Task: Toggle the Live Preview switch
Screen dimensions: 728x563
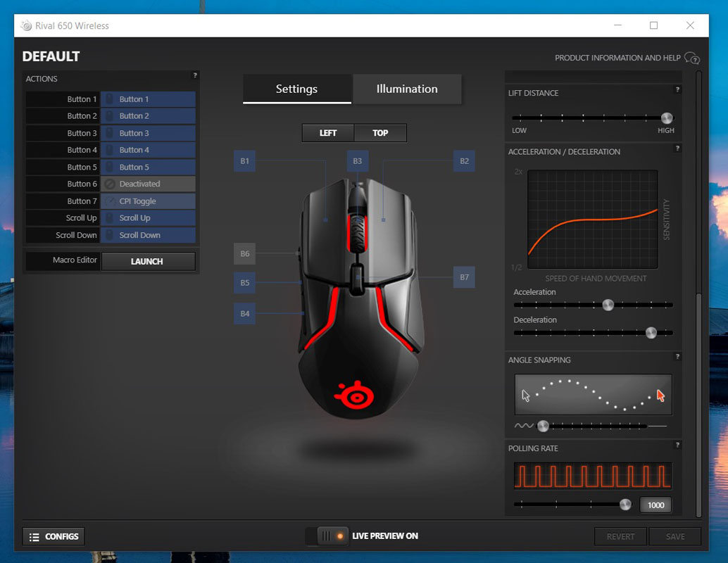Action: pos(327,536)
